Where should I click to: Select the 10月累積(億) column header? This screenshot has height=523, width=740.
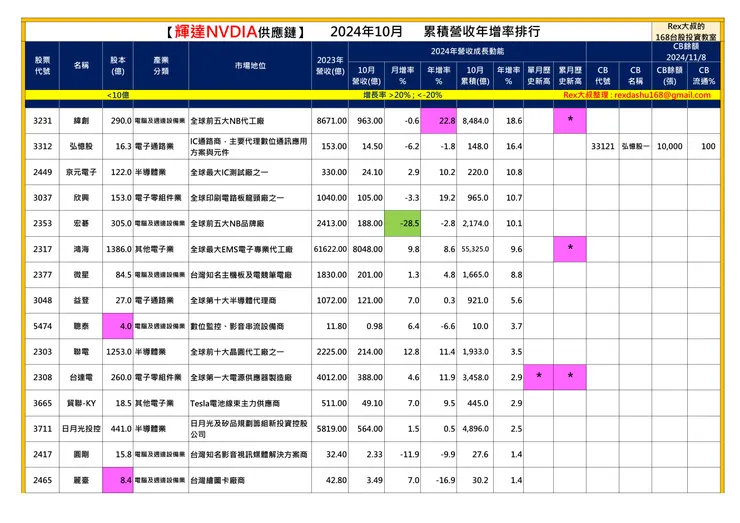[475, 76]
